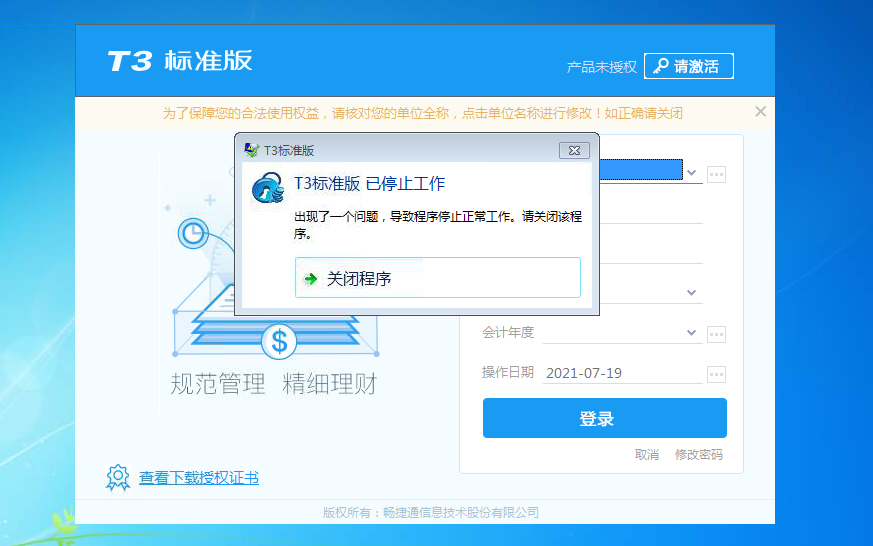Screen dimensions: 873x546
Task: Click the 取消 link below the login button
Action: 646,455
